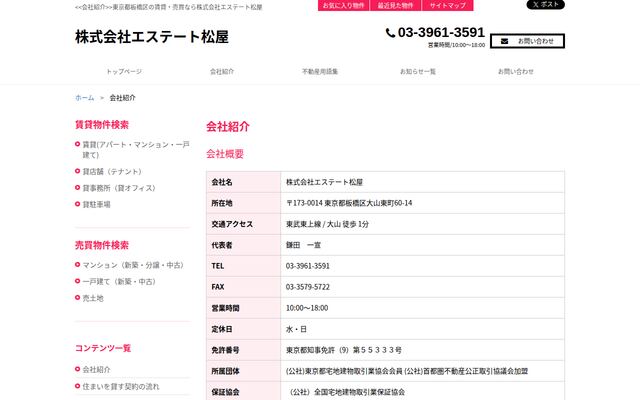This screenshot has width=640, height=400.
Task: Click bullet icon beside 貸事務所（貸オフィス）
Action: pos(77,187)
